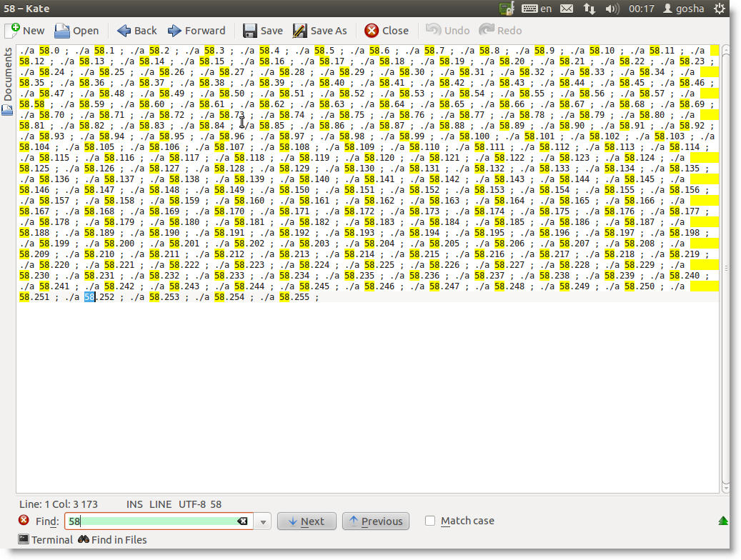Image resolution: width=741 pixels, height=560 pixels.
Task: Choose Save As in toolbar
Action: (320, 31)
